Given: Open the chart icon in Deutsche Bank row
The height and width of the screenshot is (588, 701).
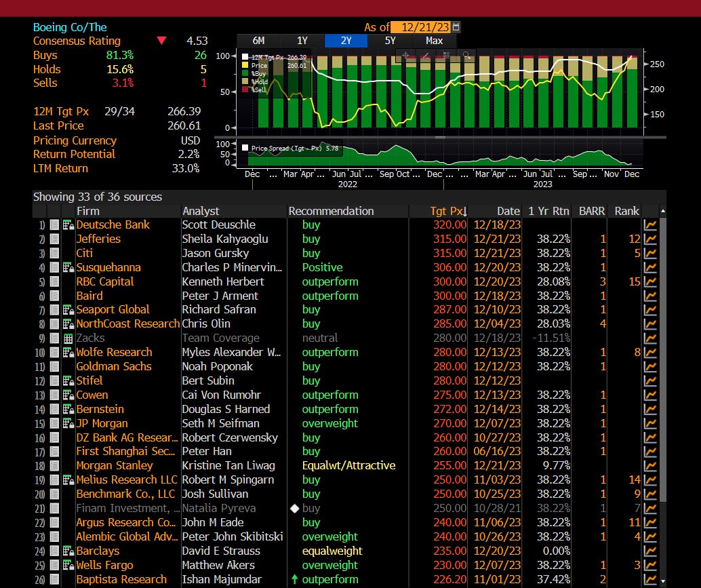Looking at the screenshot, I should pos(650,225).
